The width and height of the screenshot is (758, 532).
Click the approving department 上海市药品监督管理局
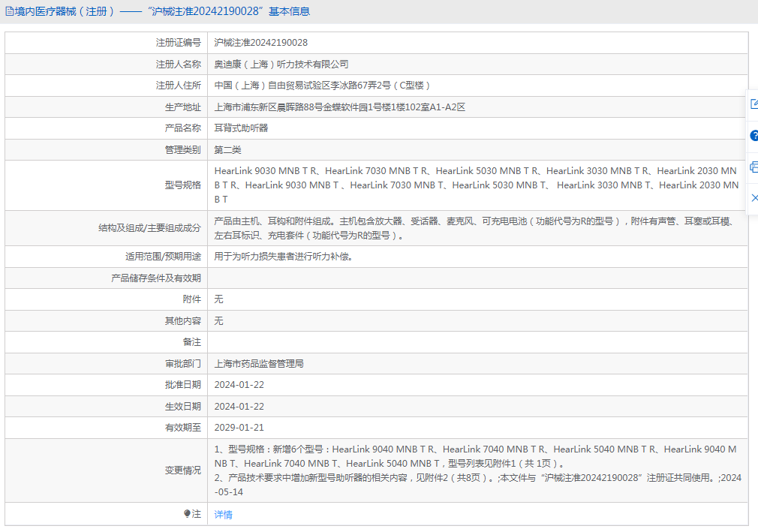pyautogui.click(x=259, y=364)
